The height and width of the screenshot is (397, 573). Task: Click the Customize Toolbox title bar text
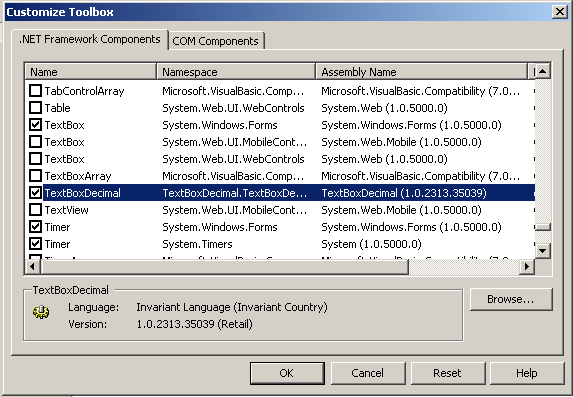click(60, 12)
